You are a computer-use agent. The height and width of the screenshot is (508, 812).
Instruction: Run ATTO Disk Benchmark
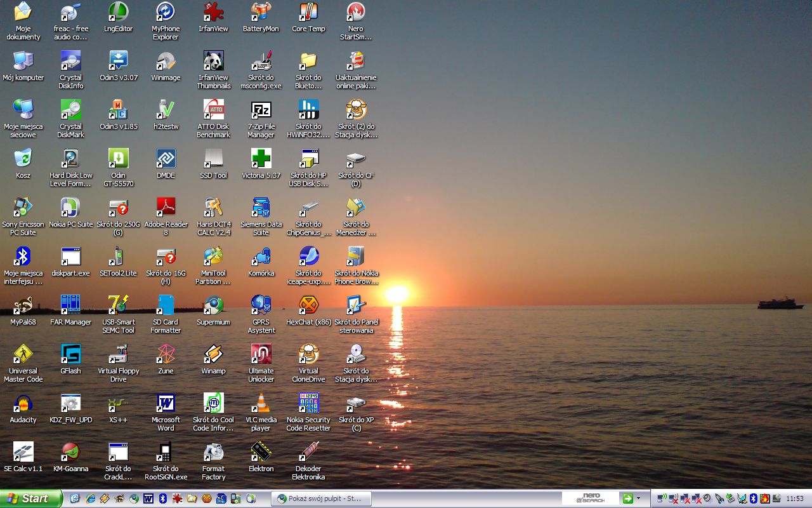coord(213,111)
